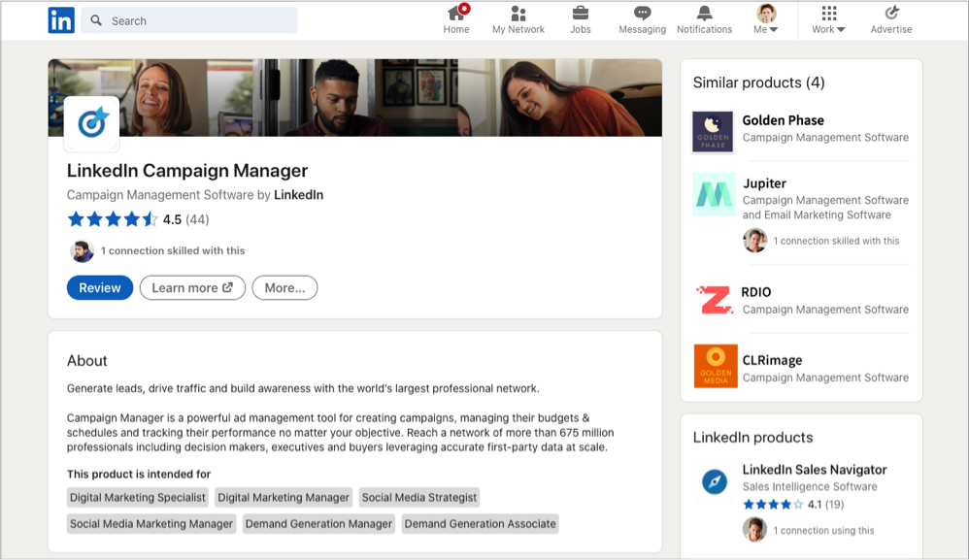View the LinkedIn Sales Navigator product

[x=814, y=470]
